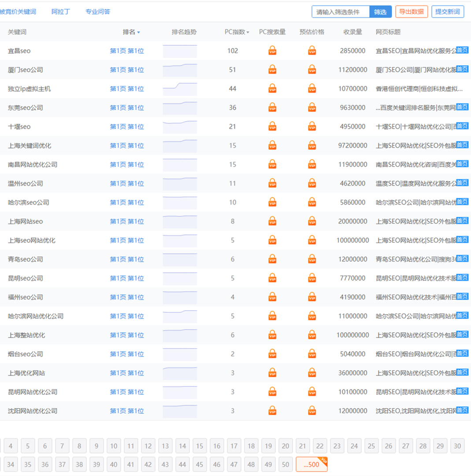Viewport: 471px width, 476px height.
Task: Click VIP lock in PC搜索量 for 宜昌seo
Action: 272,51
